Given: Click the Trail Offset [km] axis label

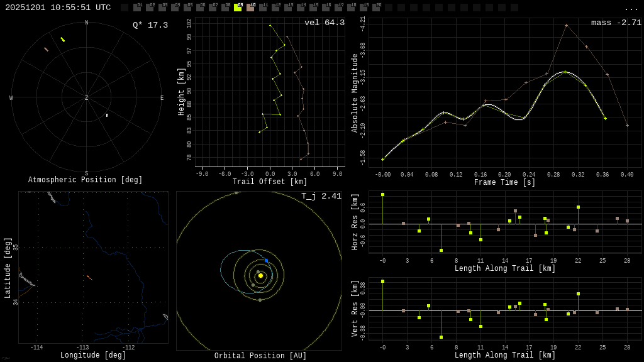Looking at the screenshot, I should click(x=269, y=182).
